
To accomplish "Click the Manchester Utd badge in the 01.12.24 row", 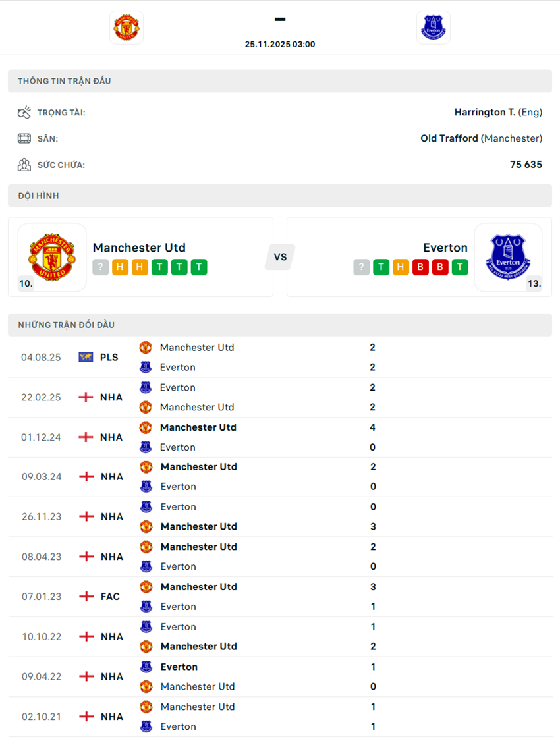I will (x=146, y=427).
